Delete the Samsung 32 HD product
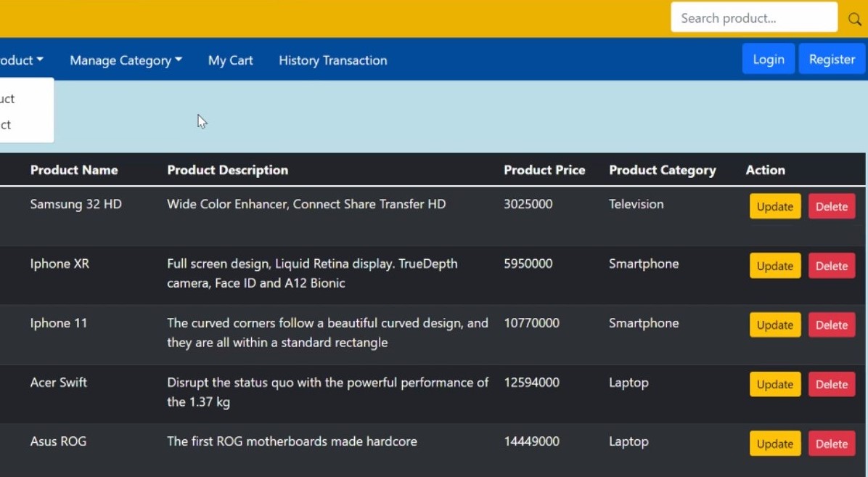The image size is (868, 477). pyautogui.click(x=832, y=206)
